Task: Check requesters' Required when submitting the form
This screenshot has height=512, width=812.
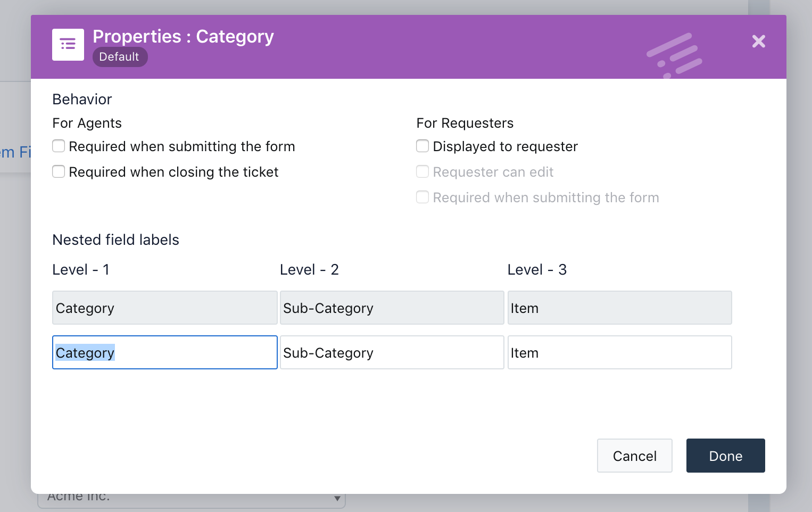Action: pyautogui.click(x=422, y=197)
